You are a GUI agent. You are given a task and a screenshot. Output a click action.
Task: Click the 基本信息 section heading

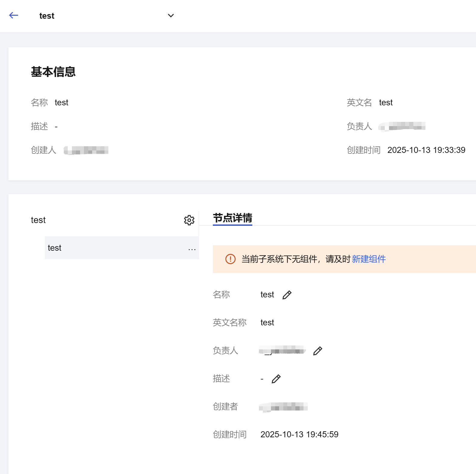click(x=53, y=72)
